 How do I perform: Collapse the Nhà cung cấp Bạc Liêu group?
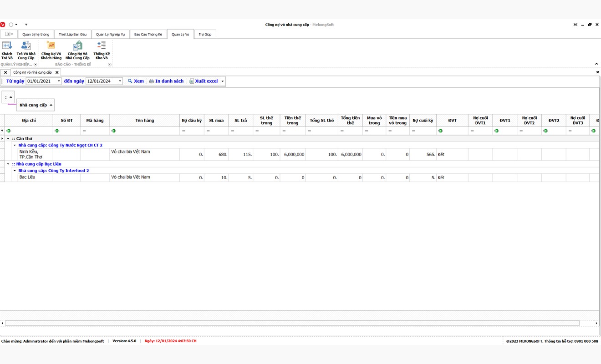click(x=8, y=164)
